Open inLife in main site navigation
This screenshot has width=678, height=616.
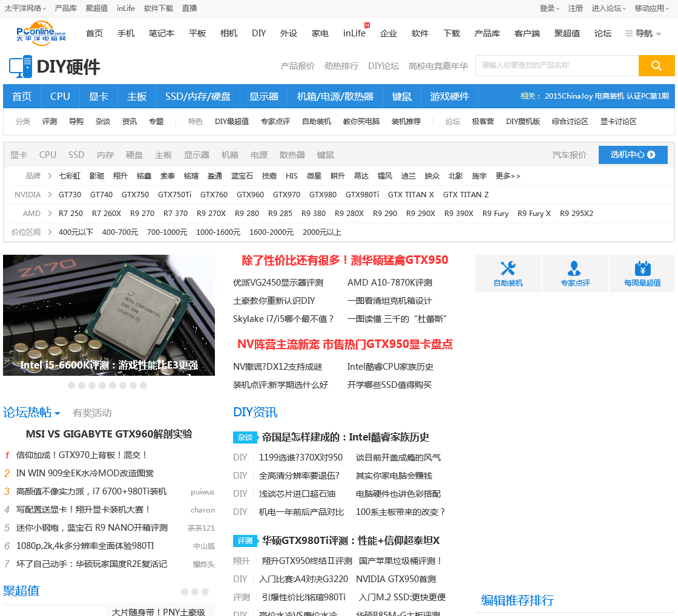pos(354,33)
